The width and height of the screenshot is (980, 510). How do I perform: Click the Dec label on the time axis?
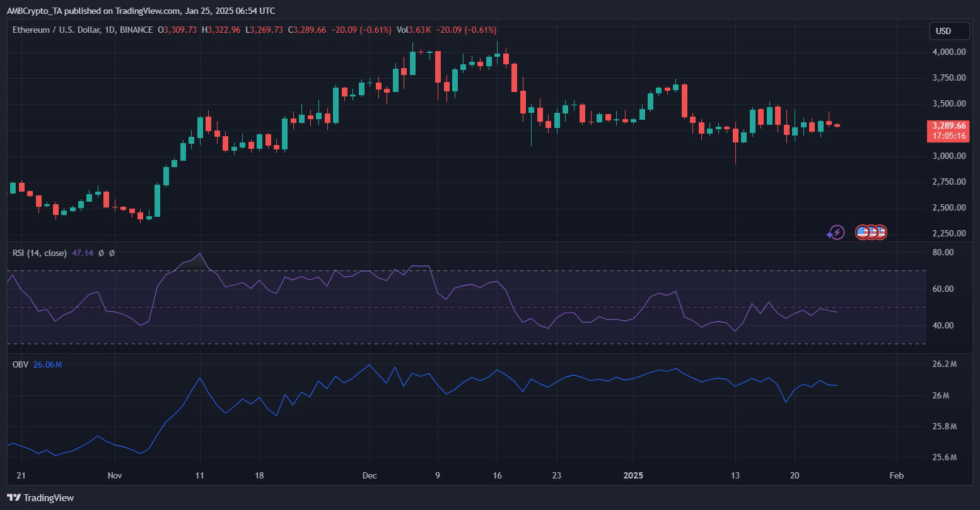click(369, 475)
